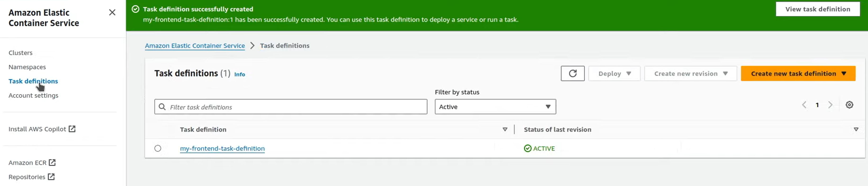Go to next page of results

[x=830, y=105]
